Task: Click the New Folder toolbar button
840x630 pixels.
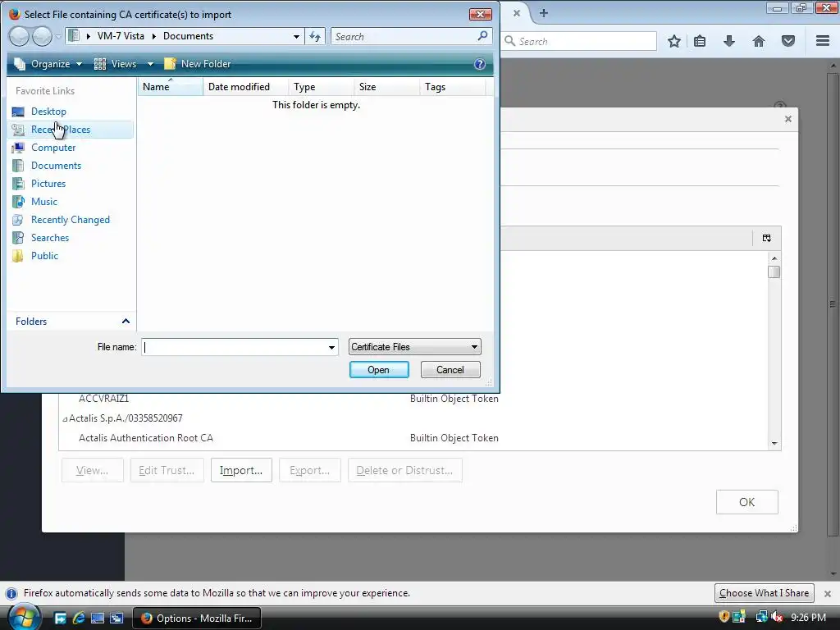Action: (198, 64)
